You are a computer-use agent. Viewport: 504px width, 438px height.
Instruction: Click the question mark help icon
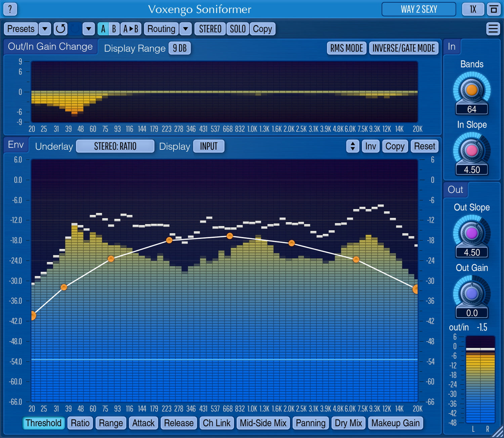(10, 9)
